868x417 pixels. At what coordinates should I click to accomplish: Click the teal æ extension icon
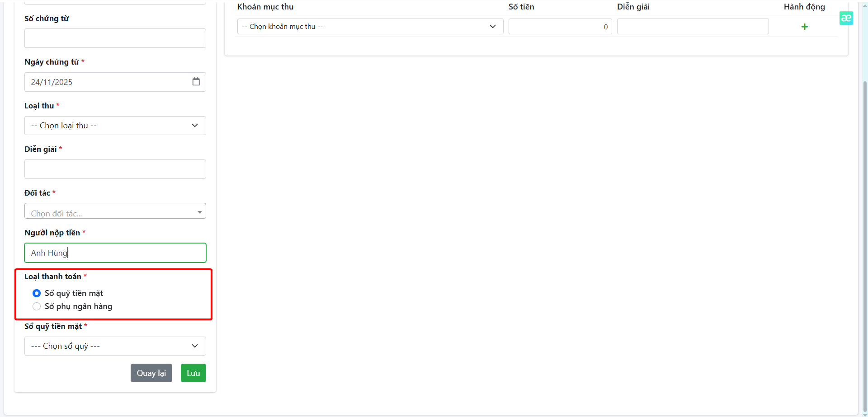[846, 18]
